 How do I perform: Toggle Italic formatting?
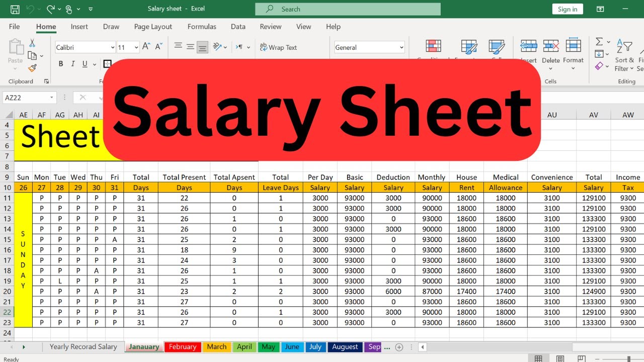pos(73,64)
